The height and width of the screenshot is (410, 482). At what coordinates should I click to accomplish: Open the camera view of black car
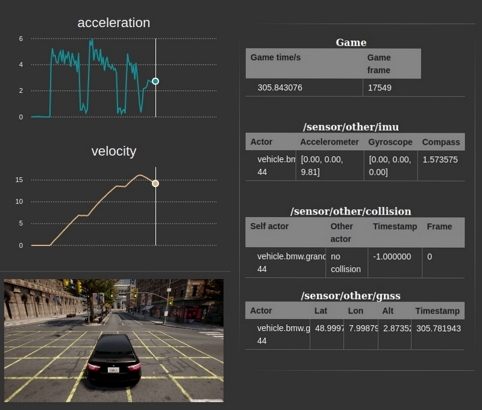pyautogui.click(x=114, y=340)
